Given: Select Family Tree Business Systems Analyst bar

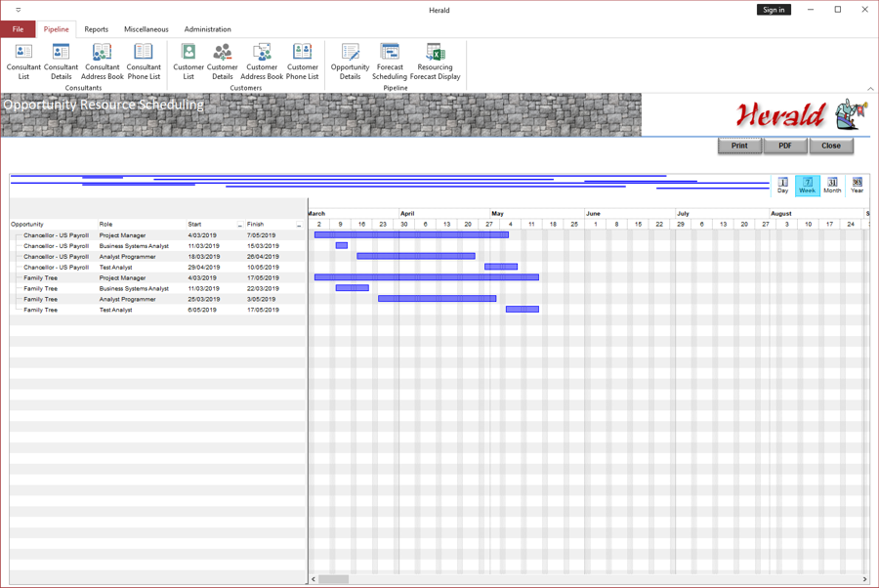Looking at the screenshot, I should tap(352, 288).
